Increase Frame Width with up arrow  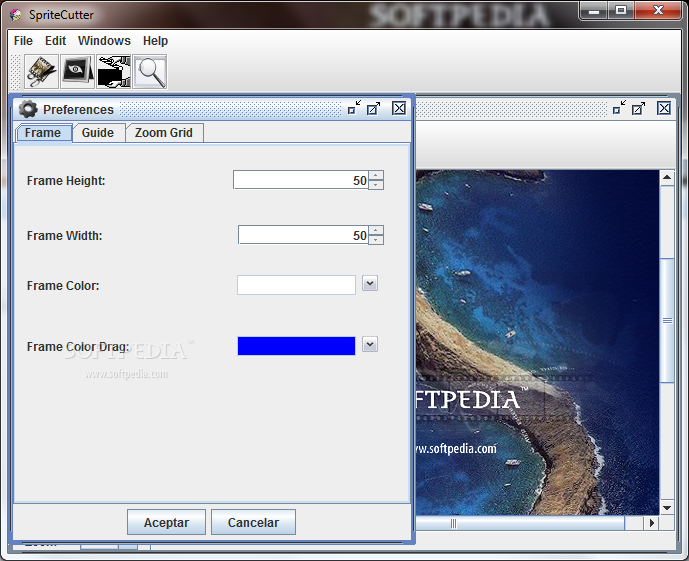click(x=376, y=230)
